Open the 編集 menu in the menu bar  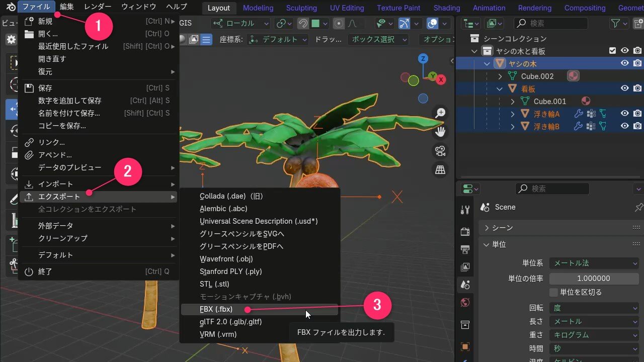point(67,7)
